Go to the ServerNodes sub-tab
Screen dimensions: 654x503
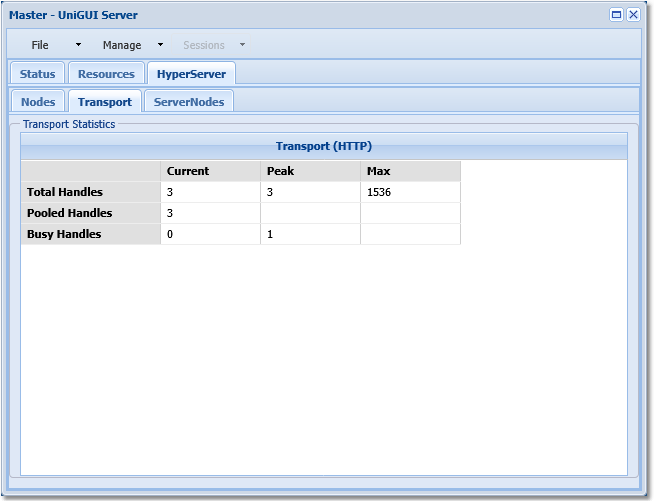tap(189, 102)
